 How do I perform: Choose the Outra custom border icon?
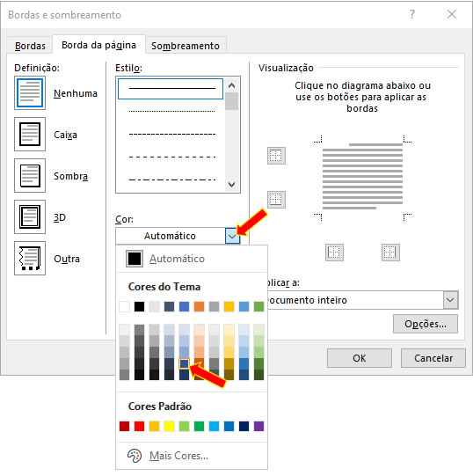(30, 259)
